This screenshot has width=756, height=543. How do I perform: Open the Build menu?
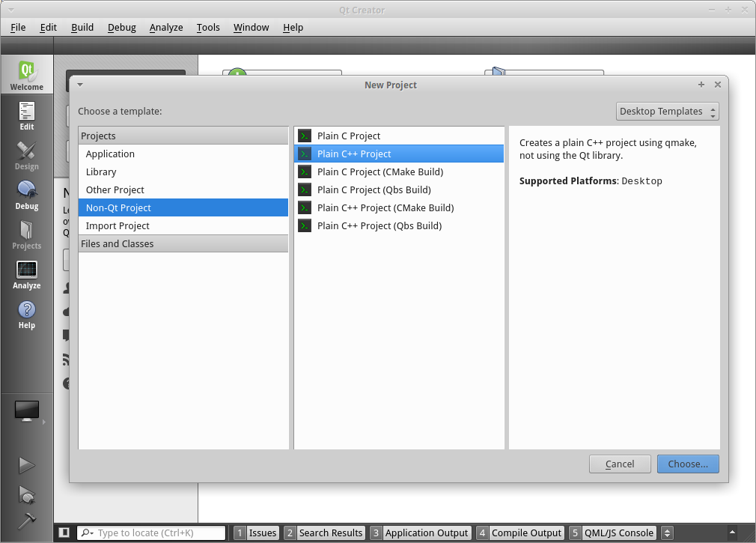[82, 27]
